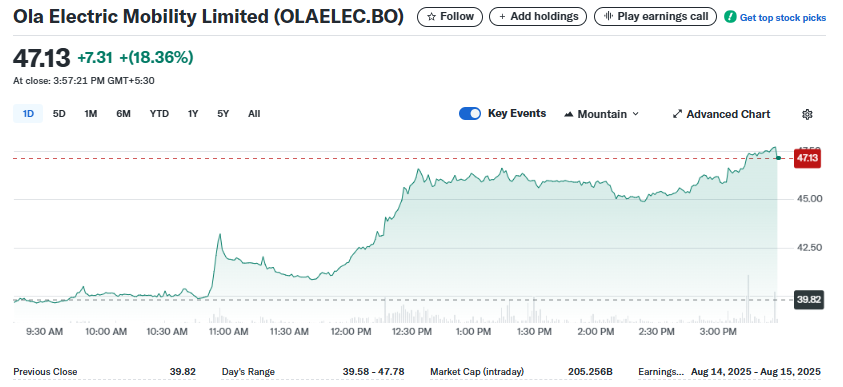Click the 39.82 previous close chart label
The image size is (843, 387).
coord(809,299)
